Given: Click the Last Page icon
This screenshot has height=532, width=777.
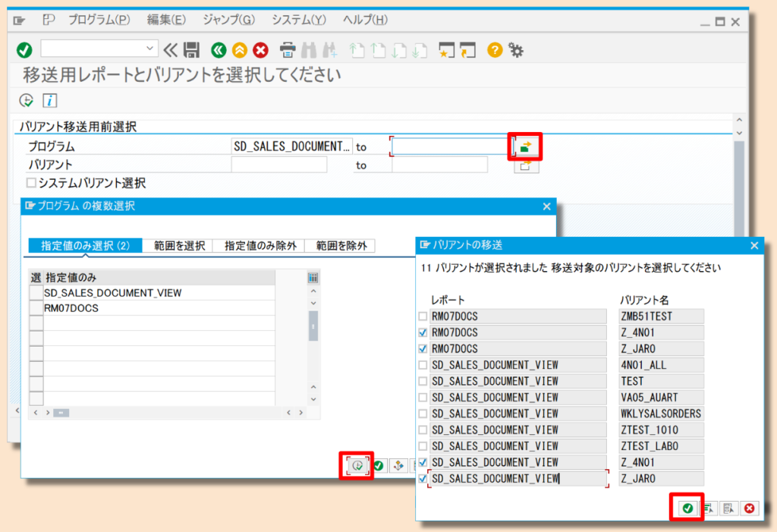Looking at the screenshot, I should pos(419,49).
